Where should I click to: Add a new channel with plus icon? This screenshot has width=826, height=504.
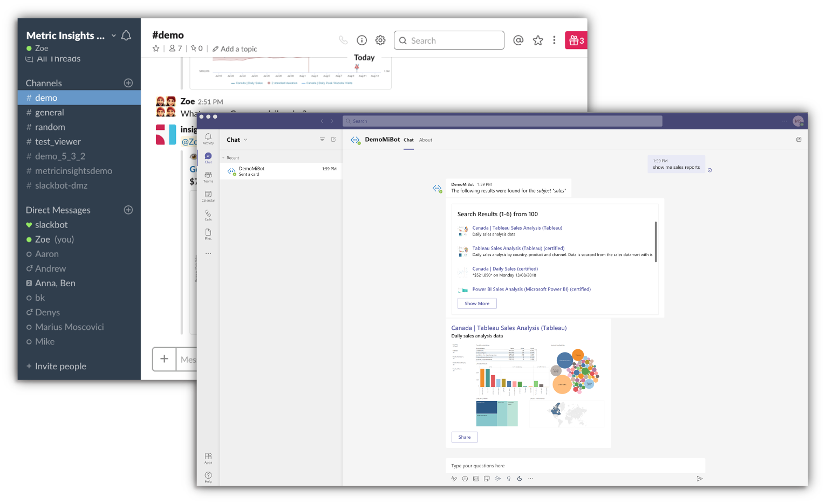[128, 83]
